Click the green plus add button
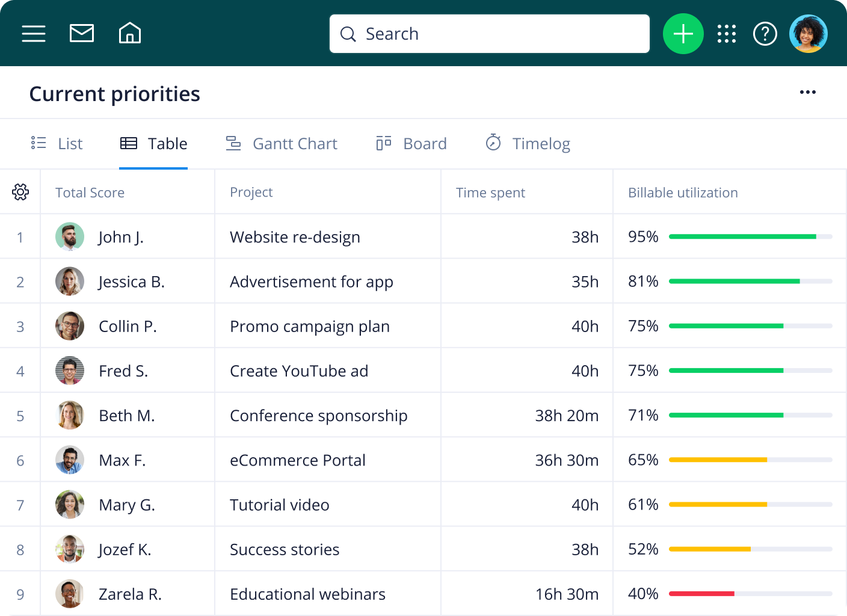Image resolution: width=847 pixels, height=616 pixels. pos(683,34)
